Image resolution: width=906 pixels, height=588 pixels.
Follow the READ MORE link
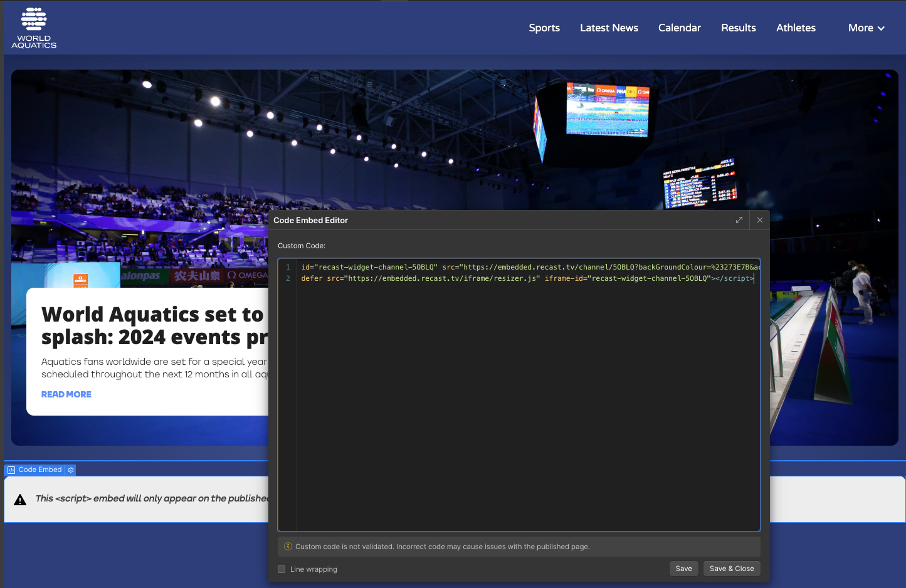(66, 394)
